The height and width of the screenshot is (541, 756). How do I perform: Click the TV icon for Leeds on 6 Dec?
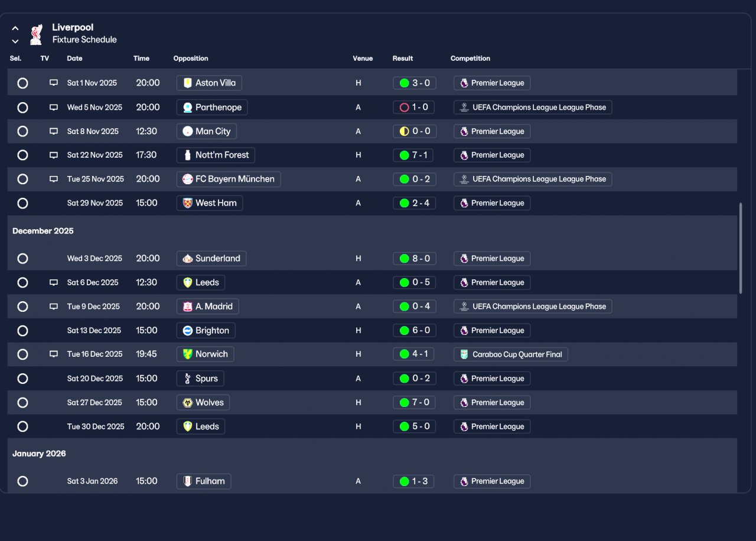54,283
